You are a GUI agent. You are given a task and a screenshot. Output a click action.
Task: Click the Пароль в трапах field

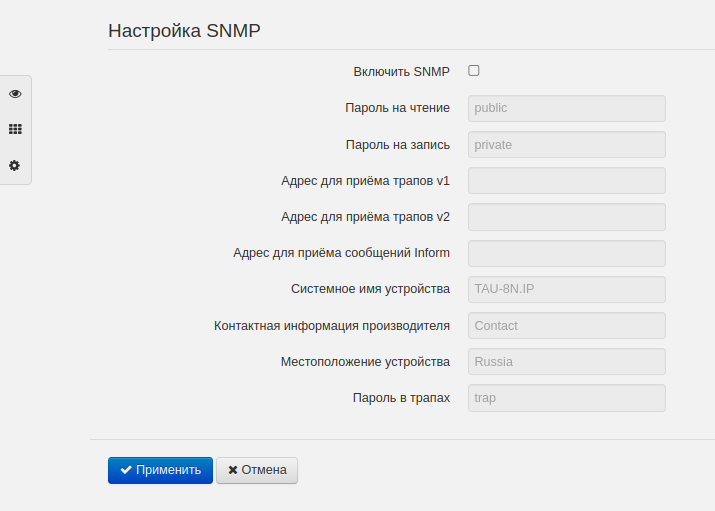(x=566, y=397)
